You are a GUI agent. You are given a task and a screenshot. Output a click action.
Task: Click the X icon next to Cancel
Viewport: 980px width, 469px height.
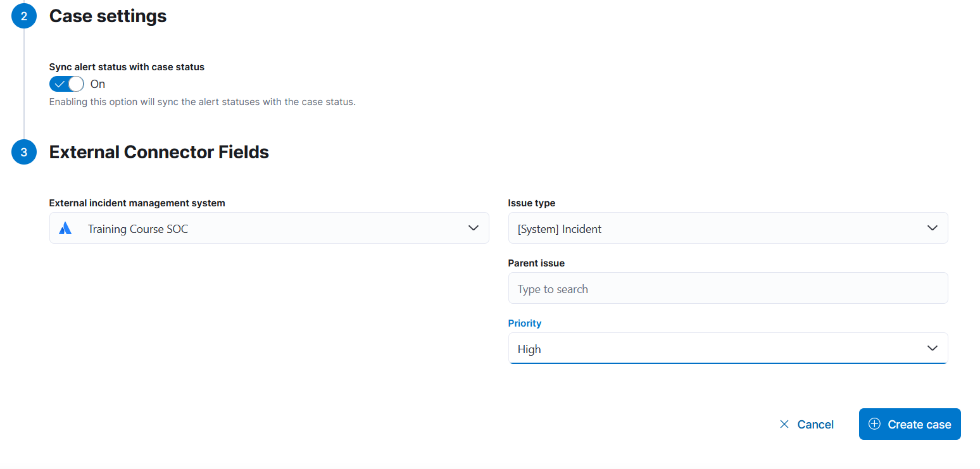(784, 424)
